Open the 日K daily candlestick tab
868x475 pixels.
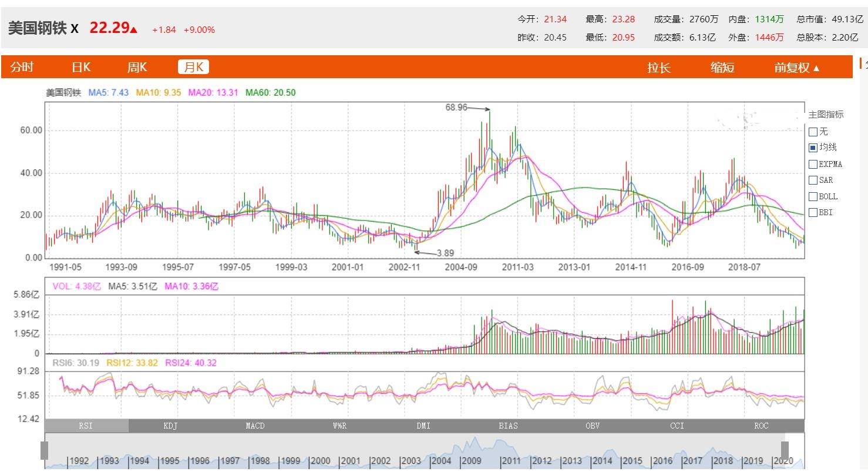81,68
